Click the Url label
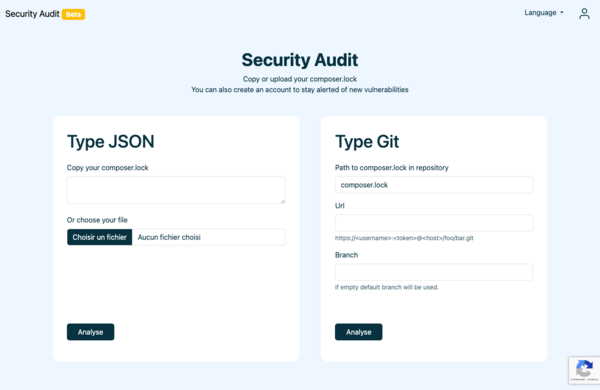The width and height of the screenshot is (600, 390). (340, 206)
